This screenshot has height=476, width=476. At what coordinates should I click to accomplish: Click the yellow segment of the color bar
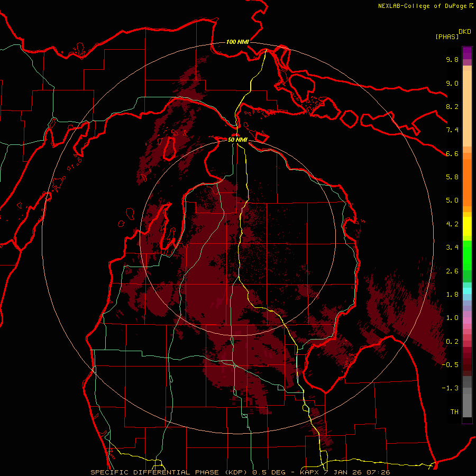click(467, 226)
